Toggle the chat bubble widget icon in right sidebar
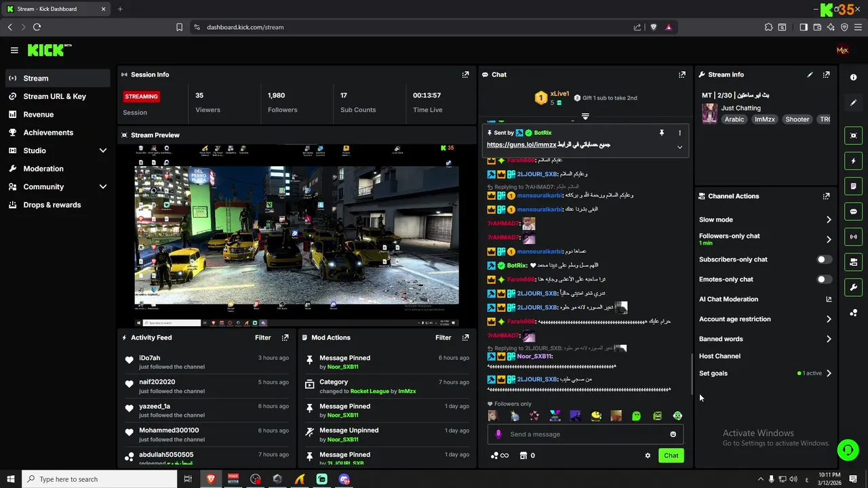868x488 pixels. click(x=854, y=211)
